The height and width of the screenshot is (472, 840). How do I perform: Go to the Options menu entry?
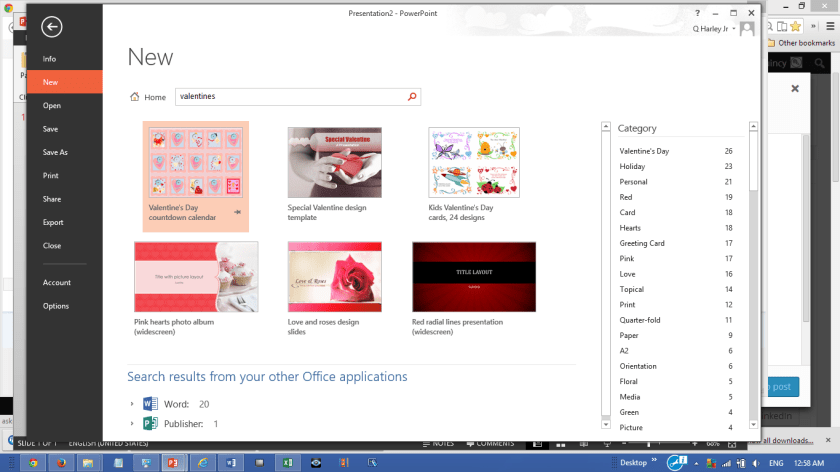pos(56,306)
